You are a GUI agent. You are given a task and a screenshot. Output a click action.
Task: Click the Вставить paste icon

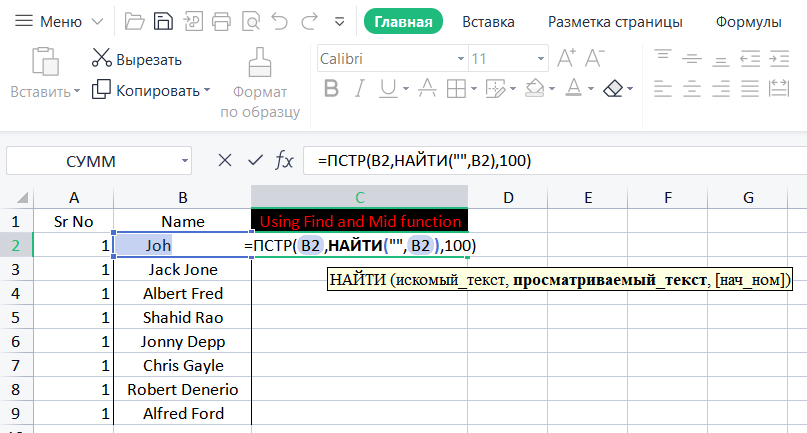[x=45, y=61]
